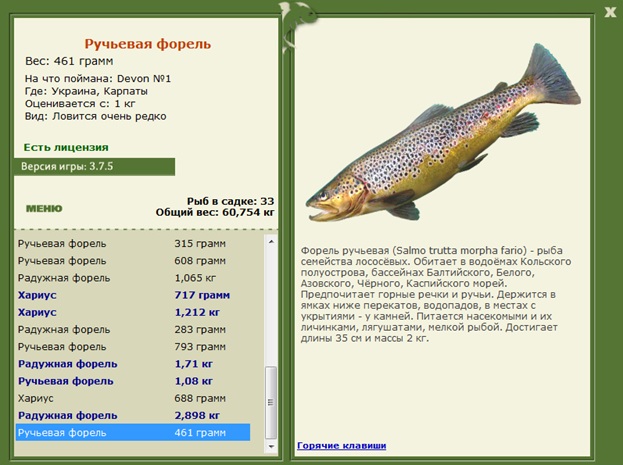
Task: Grab the fish list scrollbar thumb
Action: pos(271,402)
